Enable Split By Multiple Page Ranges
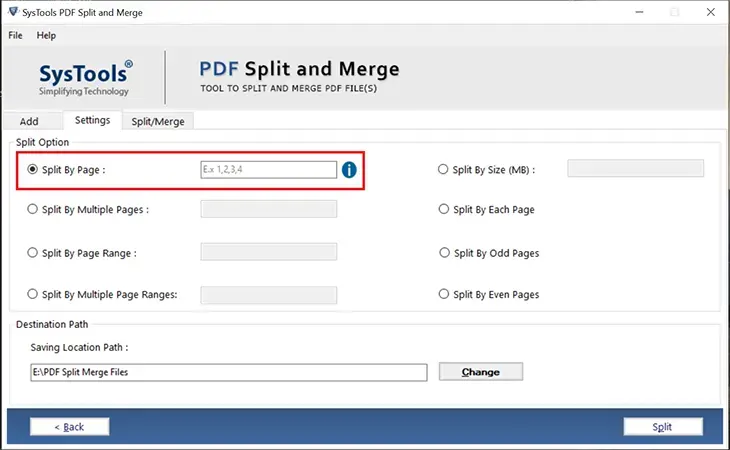The height and width of the screenshot is (450, 730). [32, 294]
